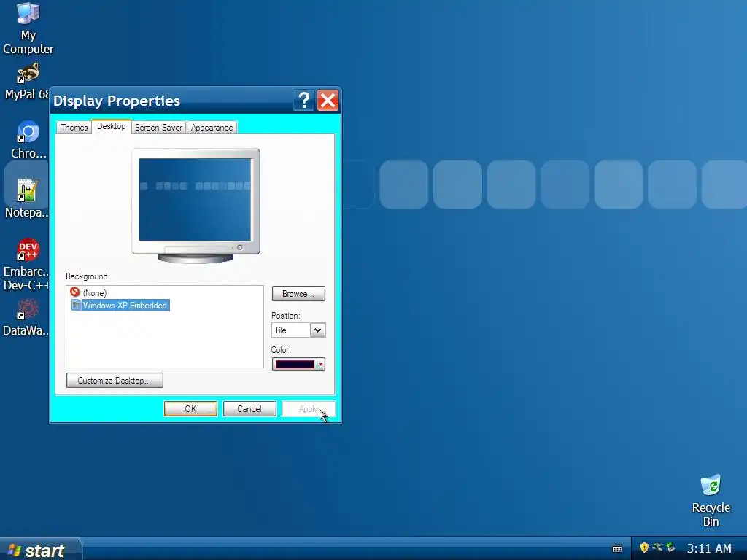Select the Recycle Bin icon

711,500
